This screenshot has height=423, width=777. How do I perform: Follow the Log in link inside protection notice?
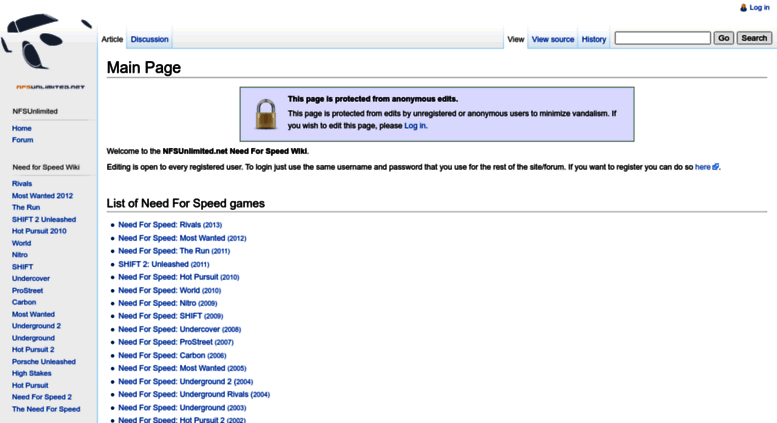(x=415, y=126)
